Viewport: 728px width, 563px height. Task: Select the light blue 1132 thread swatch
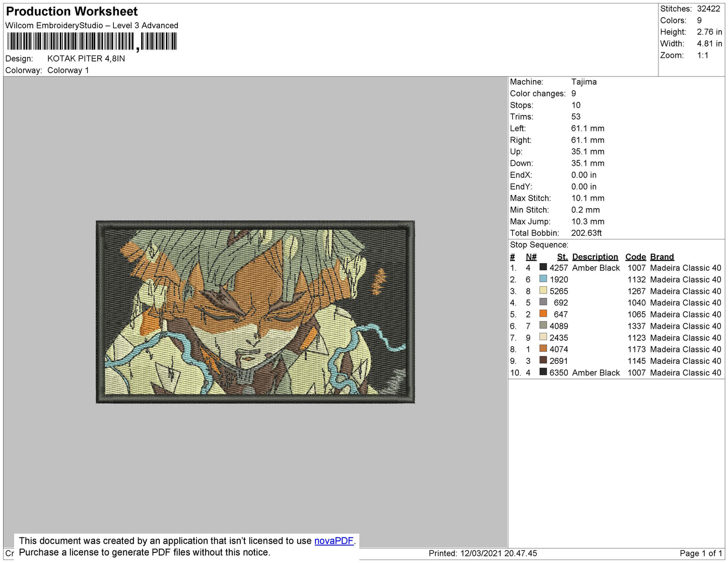pyautogui.click(x=543, y=279)
